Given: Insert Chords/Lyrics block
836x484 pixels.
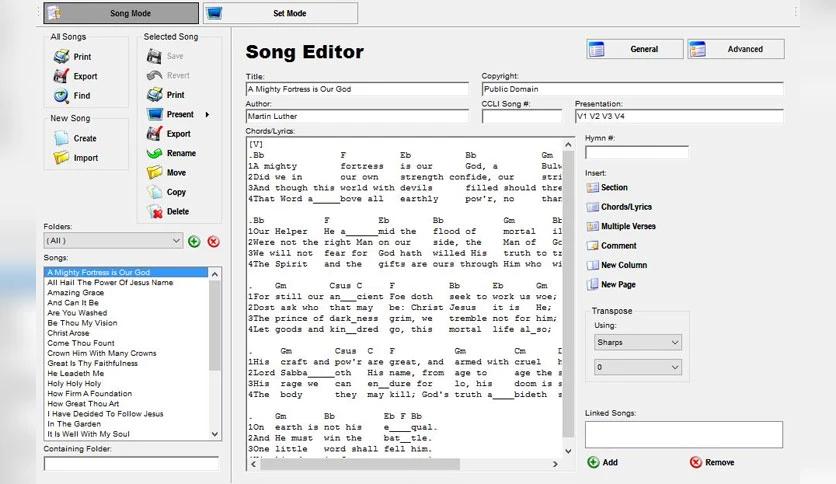Looking at the screenshot, I should (619, 207).
